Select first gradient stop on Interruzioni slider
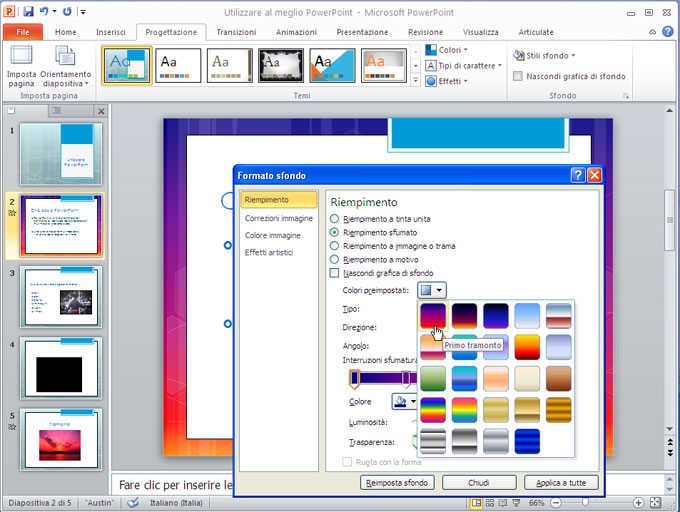This screenshot has width=680, height=512. point(355,379)
